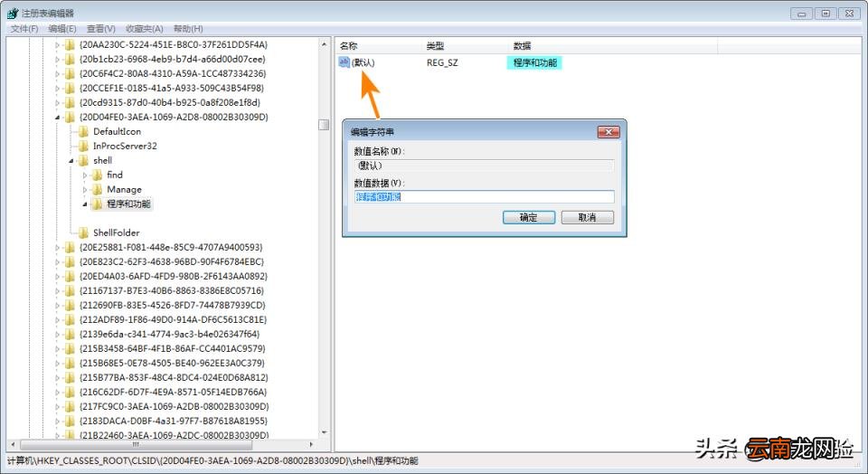Screen dimensions: 868x474
Task: Expand the Manage key
Action: click(x=85, y=190)
